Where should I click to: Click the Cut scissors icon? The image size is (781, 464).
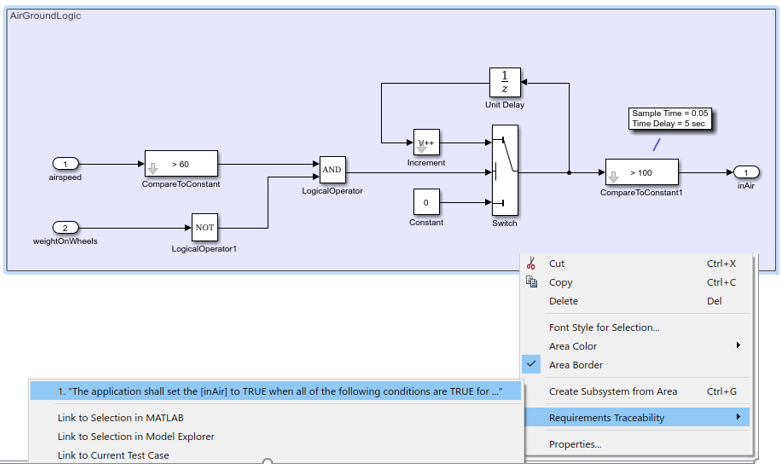tap(531, 263)
